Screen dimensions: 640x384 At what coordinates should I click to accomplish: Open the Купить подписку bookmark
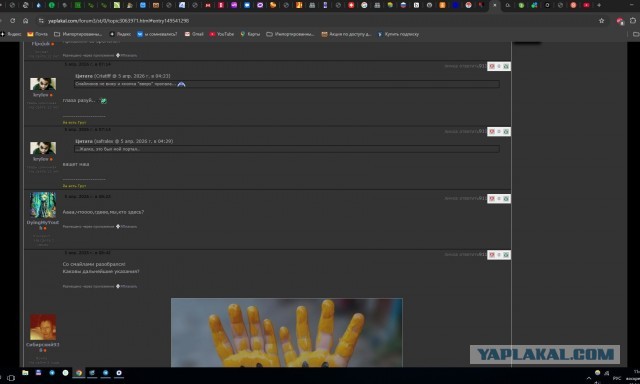pyautogui.click(x=398, y=34)
